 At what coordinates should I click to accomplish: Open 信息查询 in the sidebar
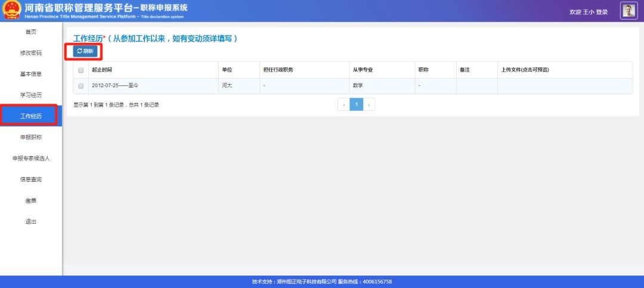(x=31, y=179)
